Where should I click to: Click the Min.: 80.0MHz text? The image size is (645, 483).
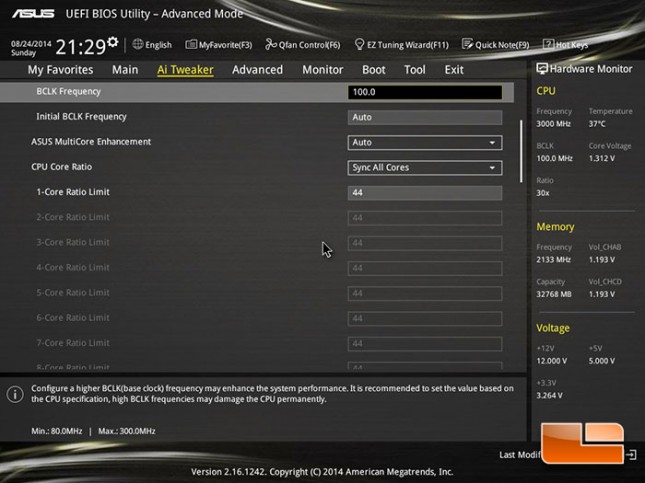57,431
